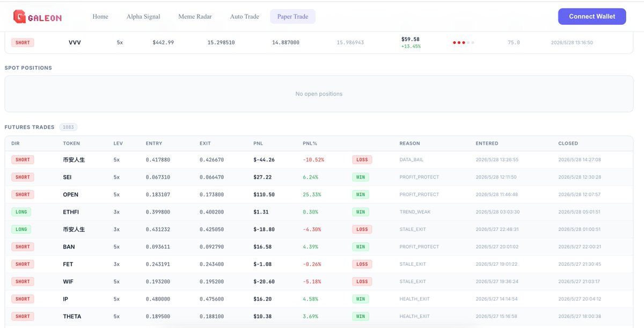Screen dimensions: 644x328
Task: Click the BAN token name
Action: click(69, 247)
